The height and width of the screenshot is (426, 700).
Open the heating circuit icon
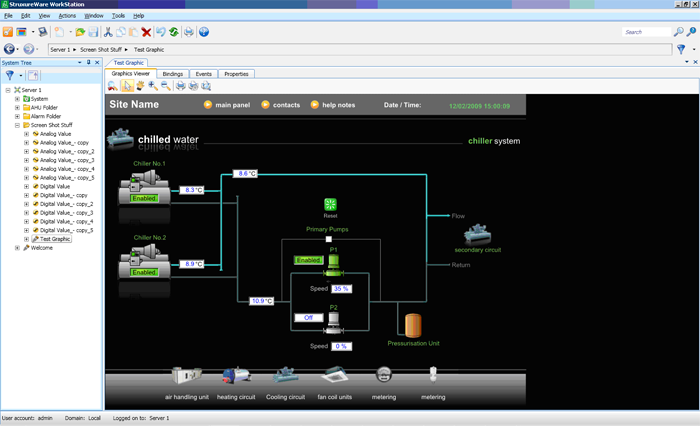pyautogui.click(x=236, y=376)
